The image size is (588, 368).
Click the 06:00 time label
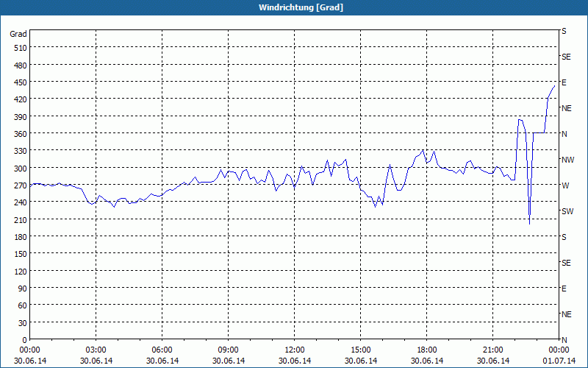[x=162, y=350]
